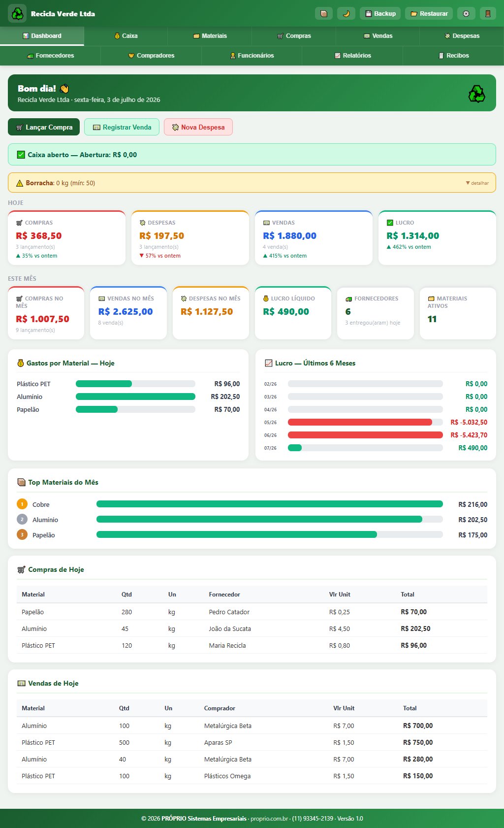
Task: Click the check icon on the LUCRO card
Action: [390, 223]
